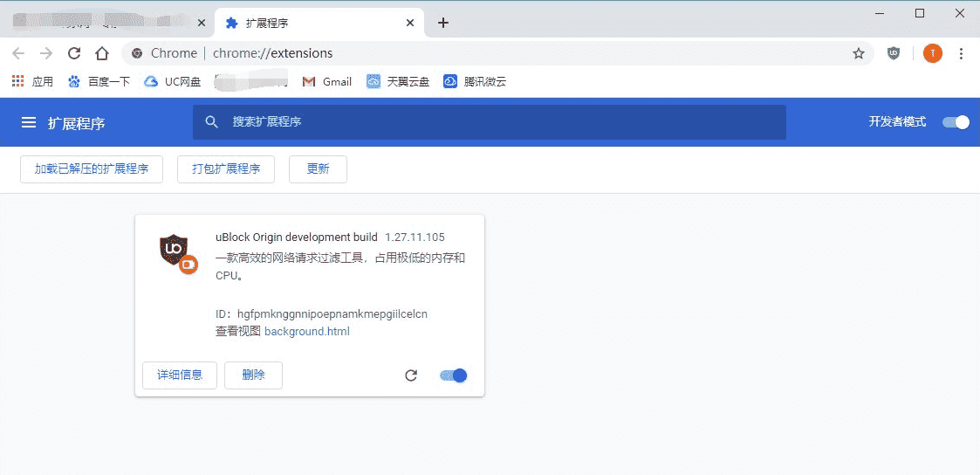The height and width of the screenshot is (475, 980).
Task: Open the Chrome three-dot menu
Action: pos(961,53)
